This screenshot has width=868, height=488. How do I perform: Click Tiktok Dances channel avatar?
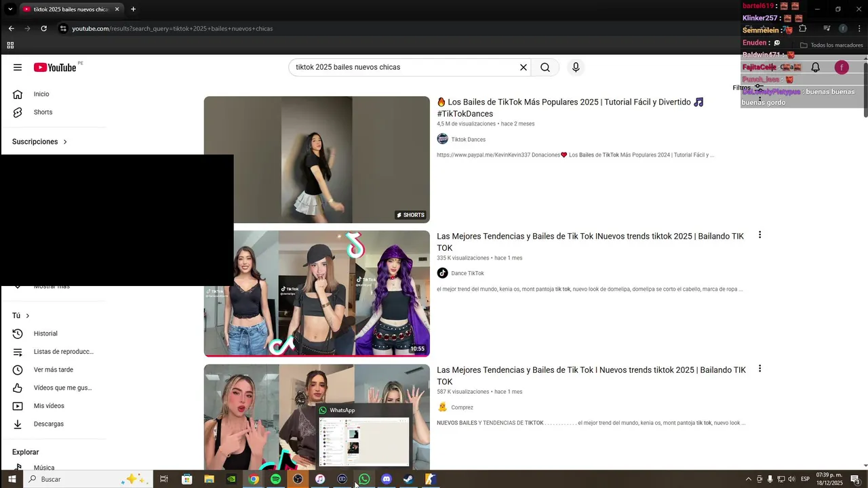[x=443, y=139]
